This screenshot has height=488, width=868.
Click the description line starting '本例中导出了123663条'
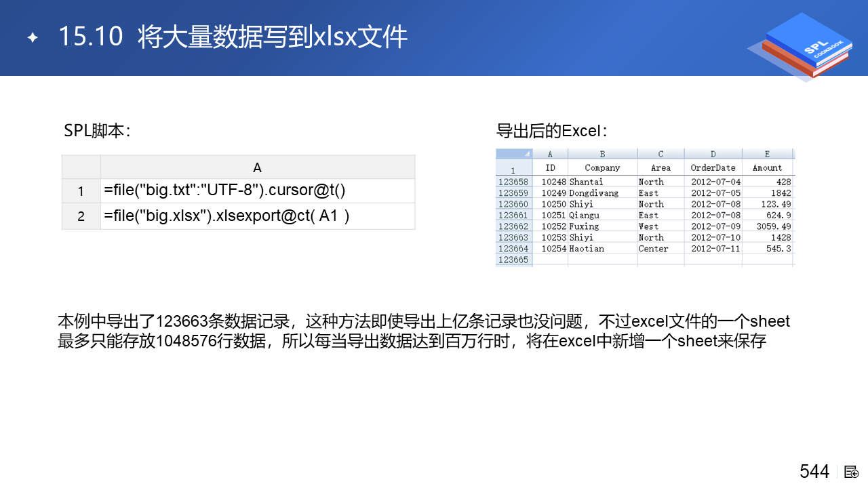pos(425,321)
